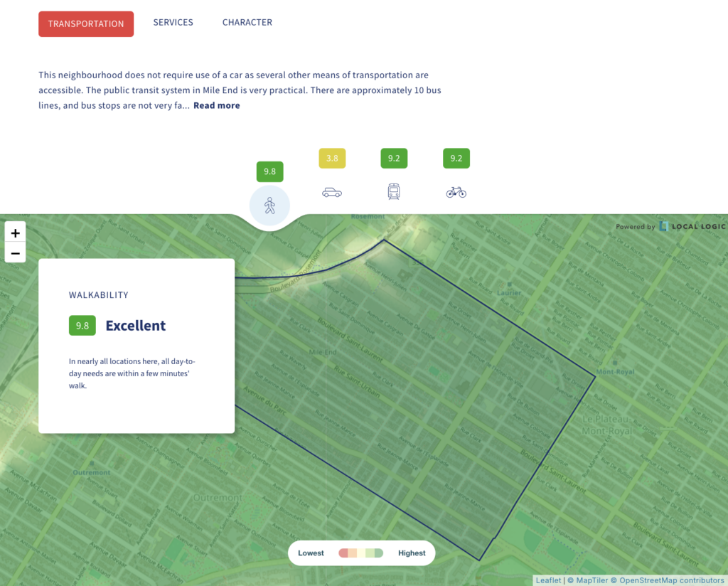Toggle the driving view via 3.8 badge

click(x=331, y=158)
